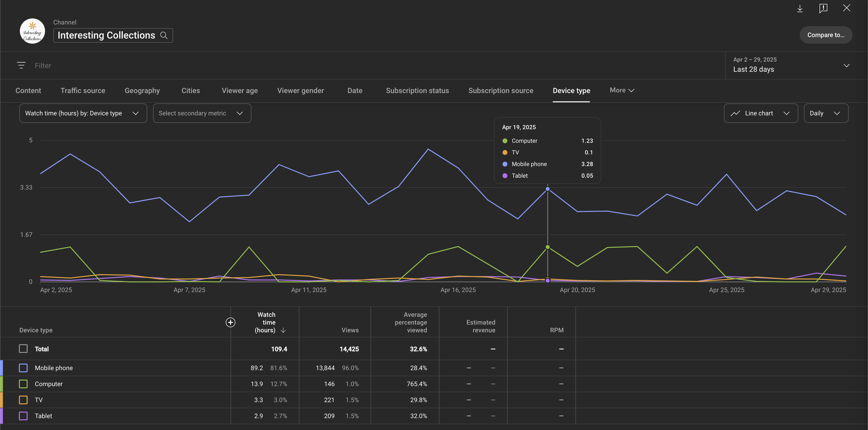Screen dimensions: 868x430
Task: Check the Computer row checkbox
Action: tap(23, 384)
